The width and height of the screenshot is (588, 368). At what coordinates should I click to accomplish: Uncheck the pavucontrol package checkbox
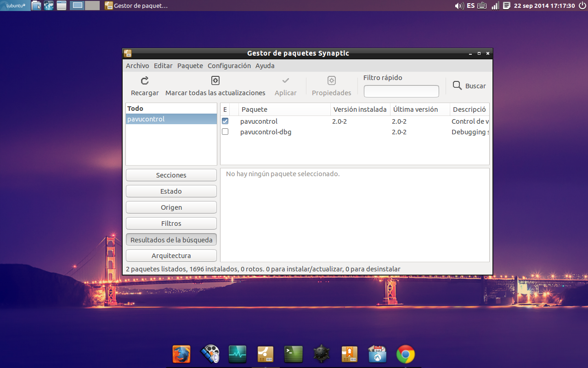pyautogui.click(x=225, y=121)
